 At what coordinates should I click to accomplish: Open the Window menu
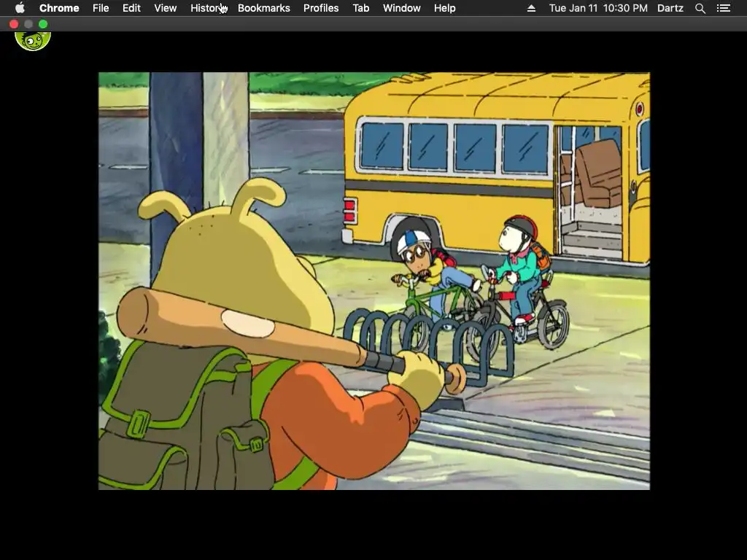(402, 8)
